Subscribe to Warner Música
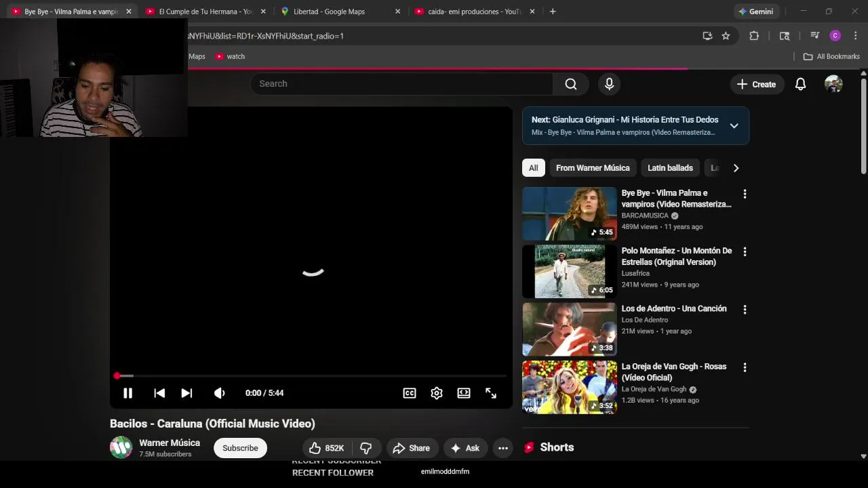Viewport: 868px width, 488px height. pos(240,448)
